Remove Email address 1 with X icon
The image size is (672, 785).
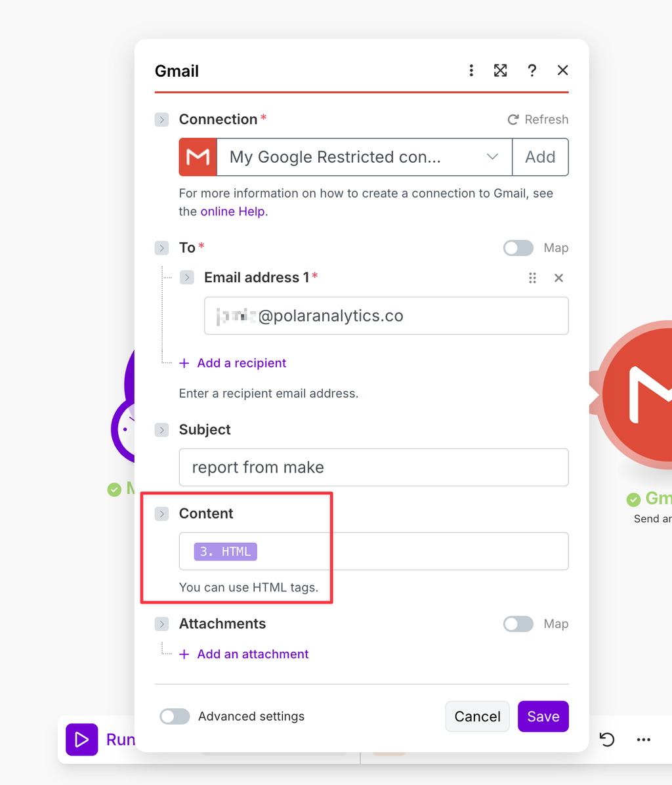coord(559,278)
